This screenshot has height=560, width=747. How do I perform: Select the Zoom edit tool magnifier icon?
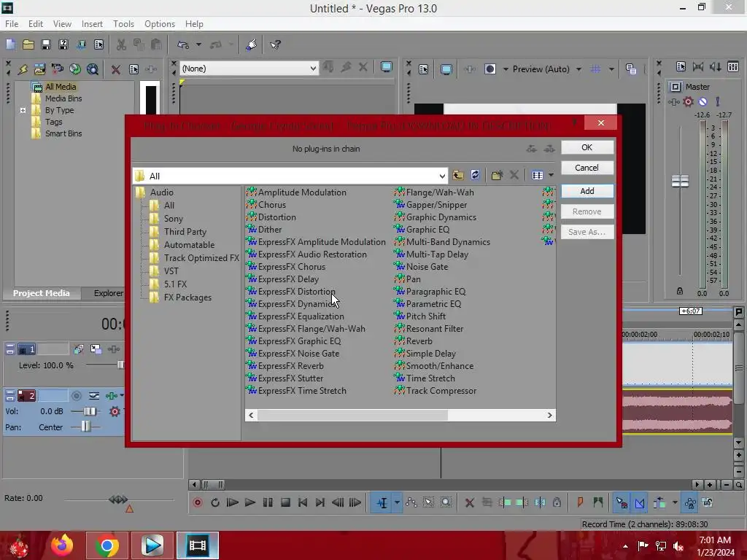[446, 502]
